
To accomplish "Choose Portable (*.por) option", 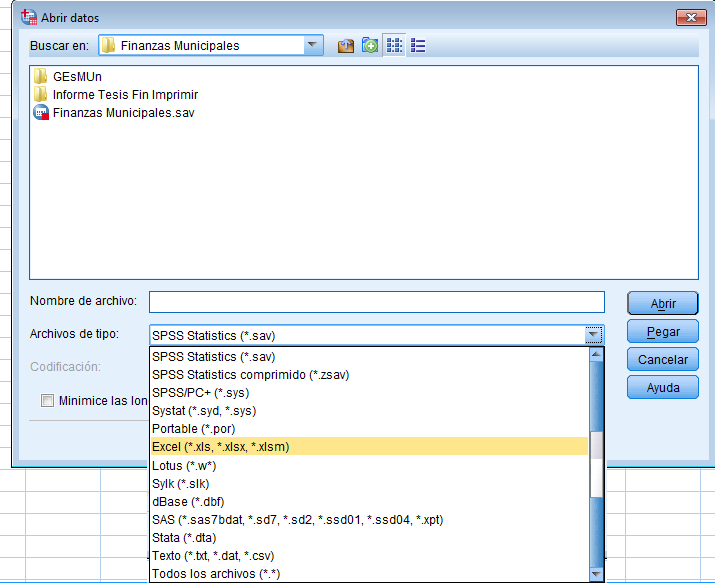I will point(370,429).
